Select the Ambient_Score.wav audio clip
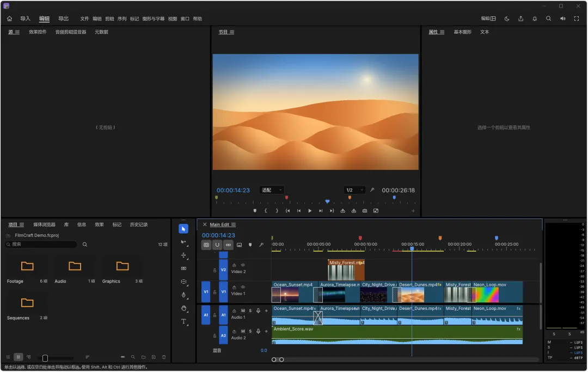Viewport: 588px width, 372px height. (x=397, y=335)
